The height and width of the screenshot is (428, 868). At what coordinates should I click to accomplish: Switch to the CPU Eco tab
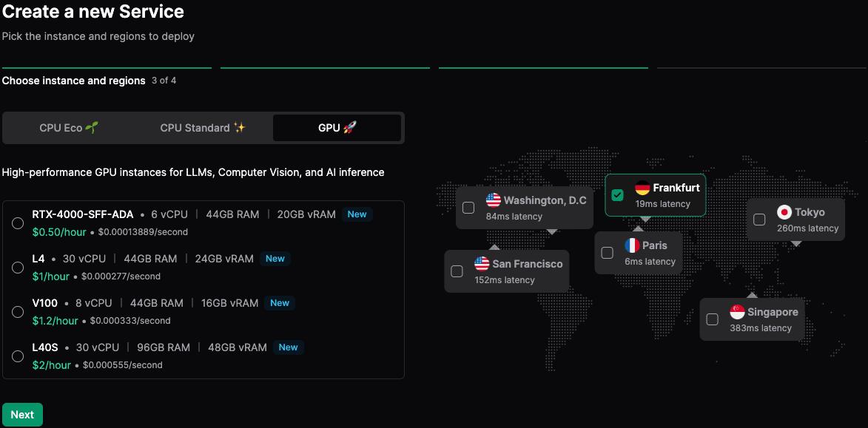[68, 128]
